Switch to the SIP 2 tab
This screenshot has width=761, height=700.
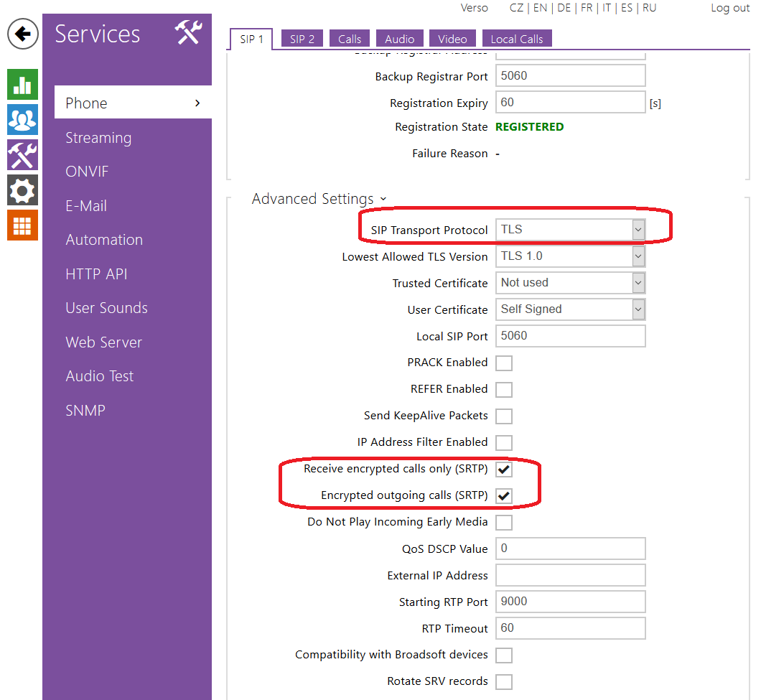pos(302,39)
